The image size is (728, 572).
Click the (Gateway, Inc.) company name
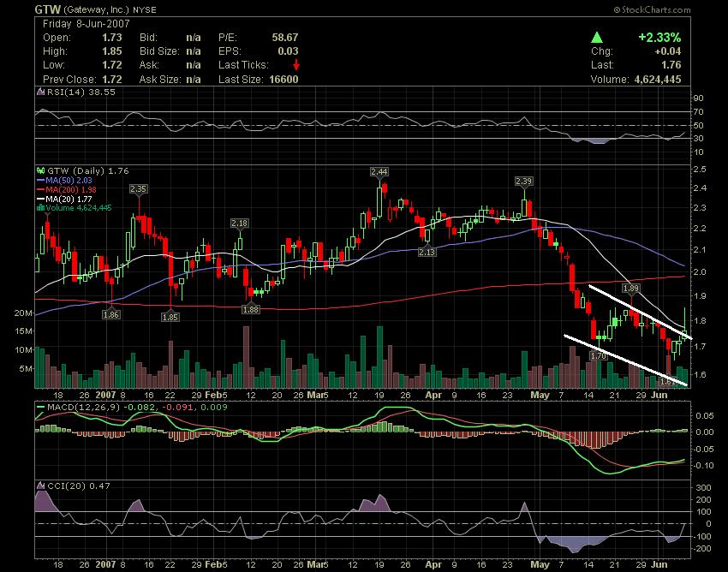coord(97,9)
